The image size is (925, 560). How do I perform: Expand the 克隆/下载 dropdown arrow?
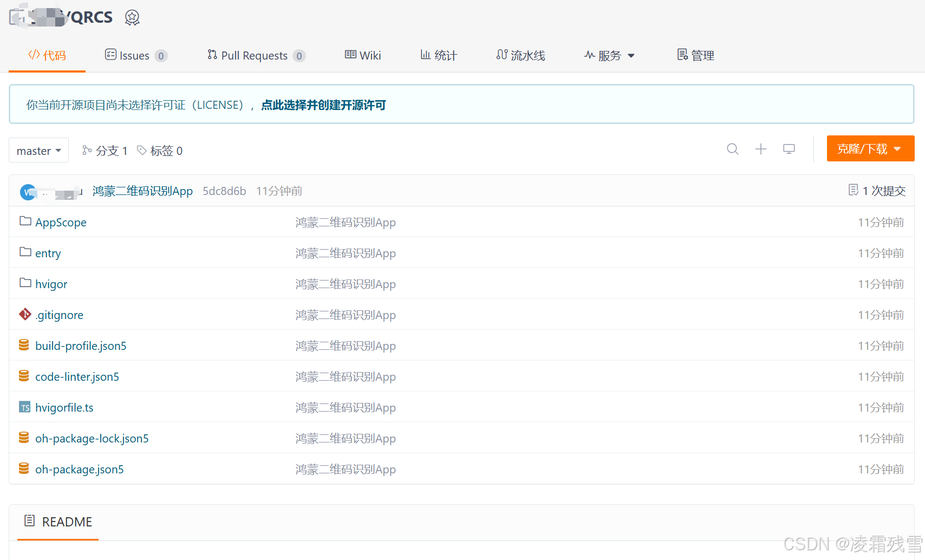(897, 149)
